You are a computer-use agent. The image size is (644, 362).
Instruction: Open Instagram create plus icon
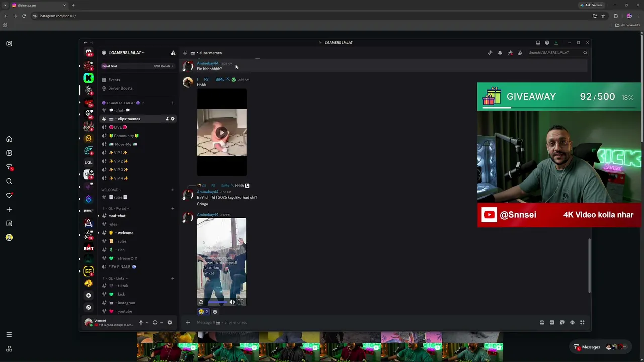tap(9, 209)
